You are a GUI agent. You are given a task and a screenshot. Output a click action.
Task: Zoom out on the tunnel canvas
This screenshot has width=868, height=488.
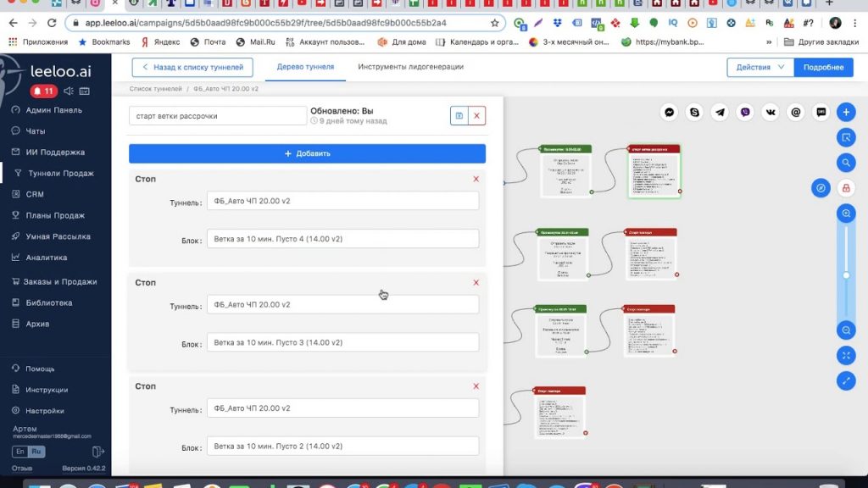pos(846,330)
